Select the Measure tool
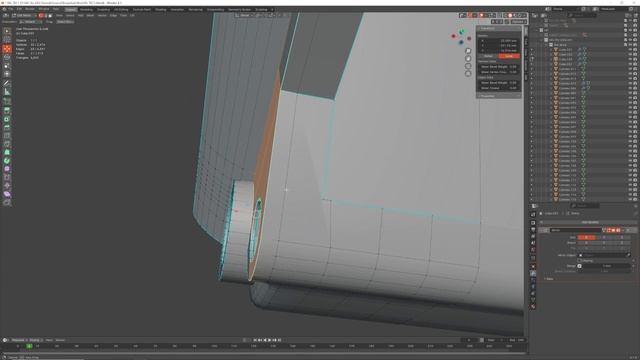 point(7,92)
